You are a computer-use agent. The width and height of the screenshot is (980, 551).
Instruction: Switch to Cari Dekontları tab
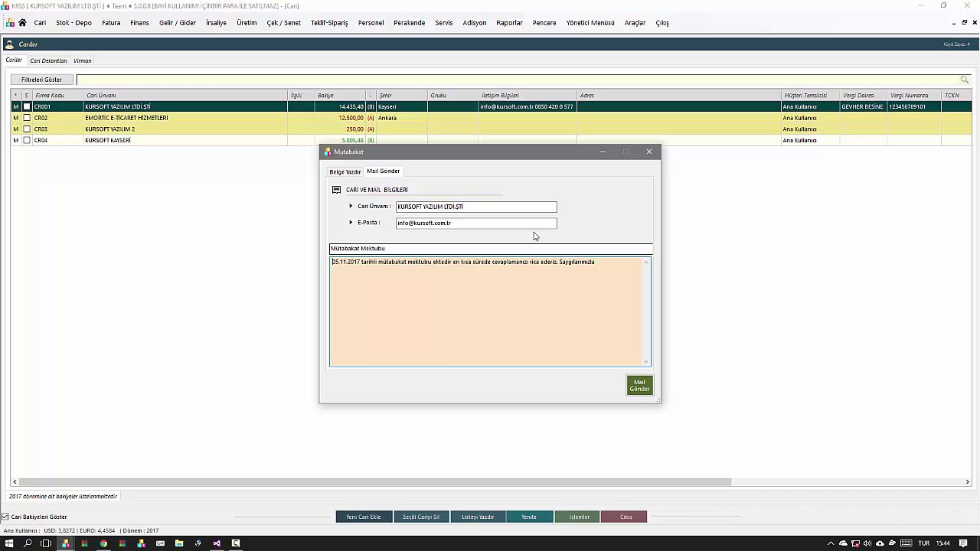click(x=49, y=60)
